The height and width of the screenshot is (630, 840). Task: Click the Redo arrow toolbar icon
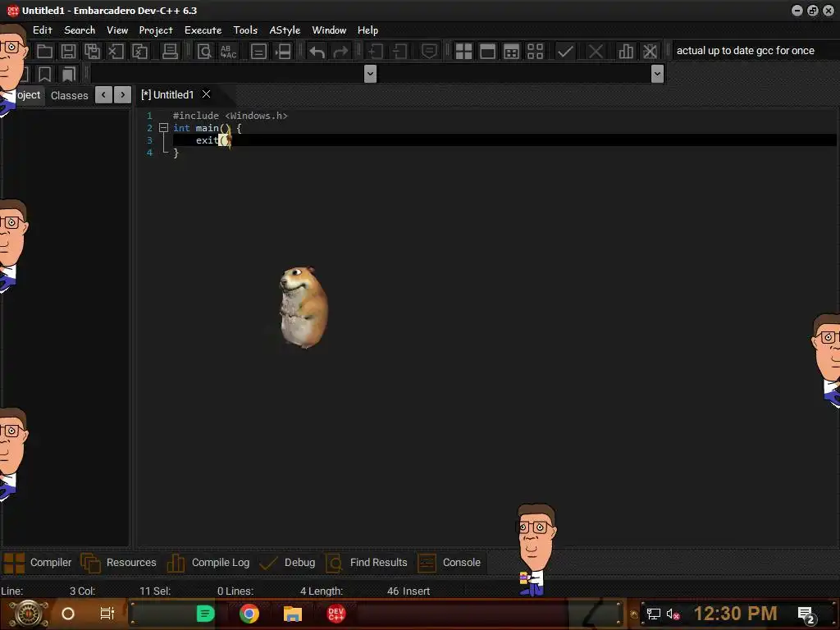(340, 52)
